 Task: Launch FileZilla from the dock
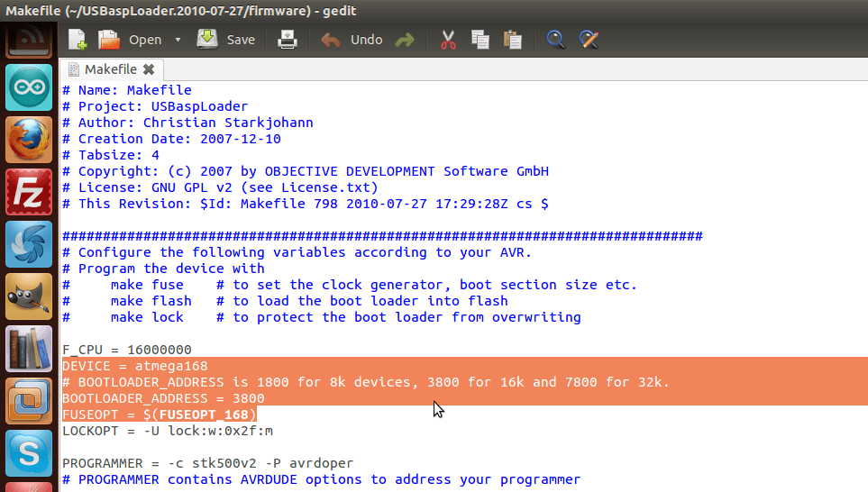[x=29, y=192]
